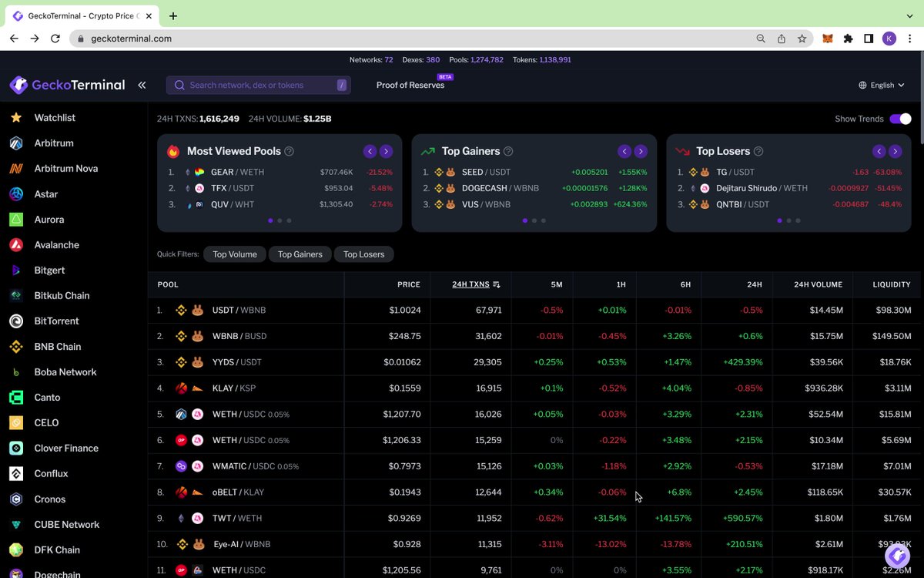Open the oBELT / KLAY table row

pos(536,492)
